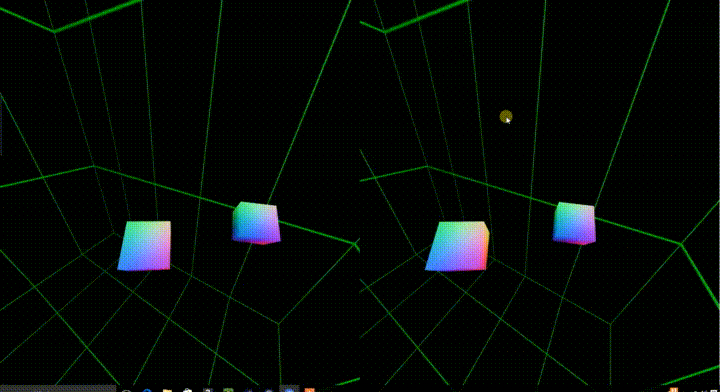Screen dimensions: 720x392
Task: Click the pink side face of right viewport's large cube
Action: (x=486, y=248)
